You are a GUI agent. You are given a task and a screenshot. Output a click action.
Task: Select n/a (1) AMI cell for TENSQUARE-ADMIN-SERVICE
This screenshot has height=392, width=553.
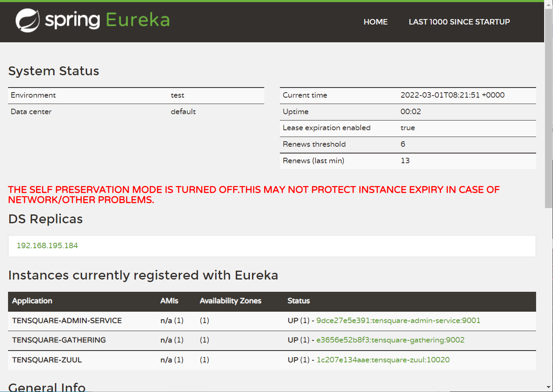(172, 321)
